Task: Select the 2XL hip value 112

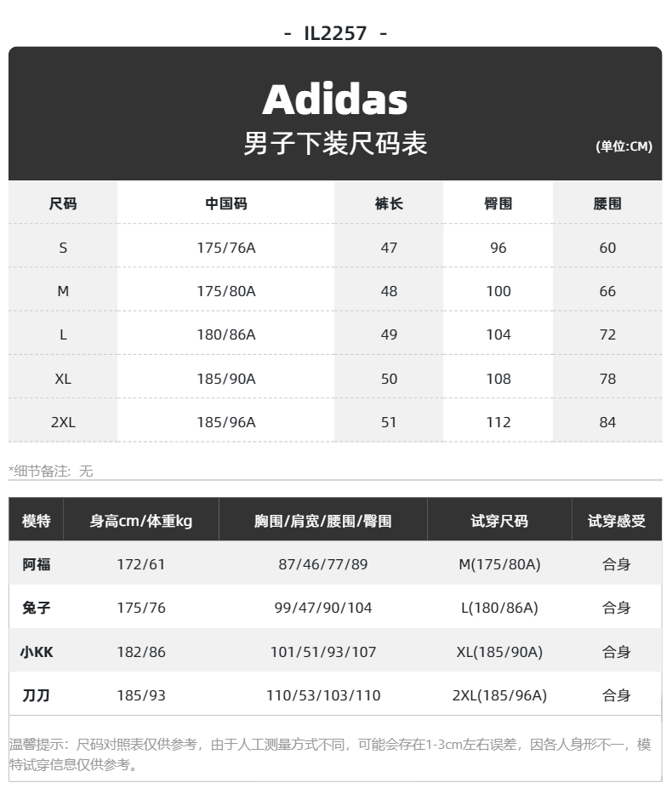Action: pos(498,422)
